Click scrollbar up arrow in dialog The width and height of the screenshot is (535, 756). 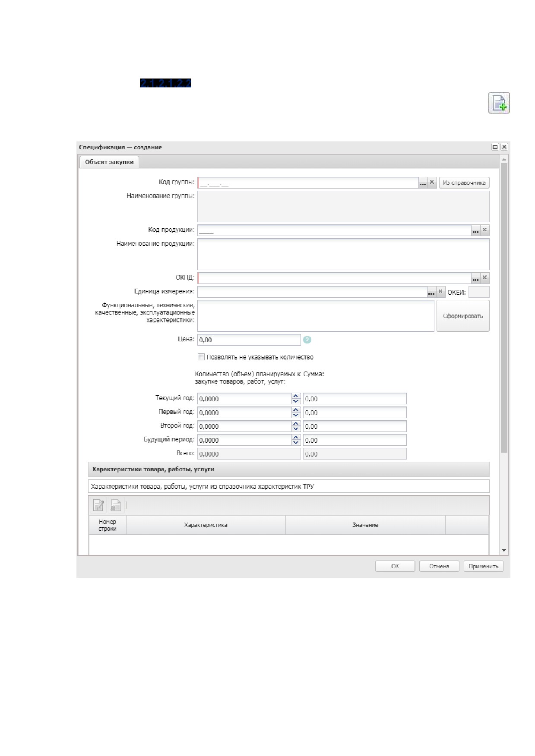(x=504, y=160)
